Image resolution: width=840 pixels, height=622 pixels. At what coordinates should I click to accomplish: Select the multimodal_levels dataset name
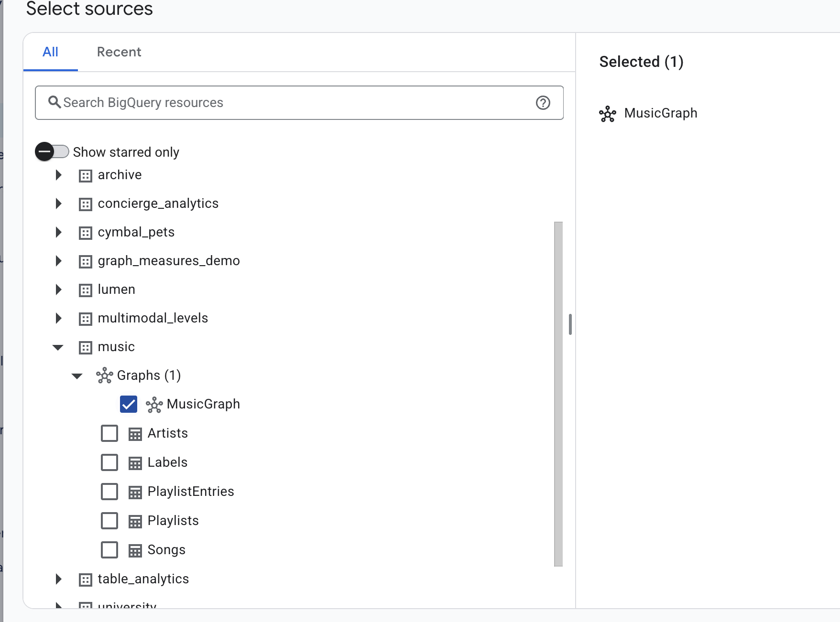[153, 318]
